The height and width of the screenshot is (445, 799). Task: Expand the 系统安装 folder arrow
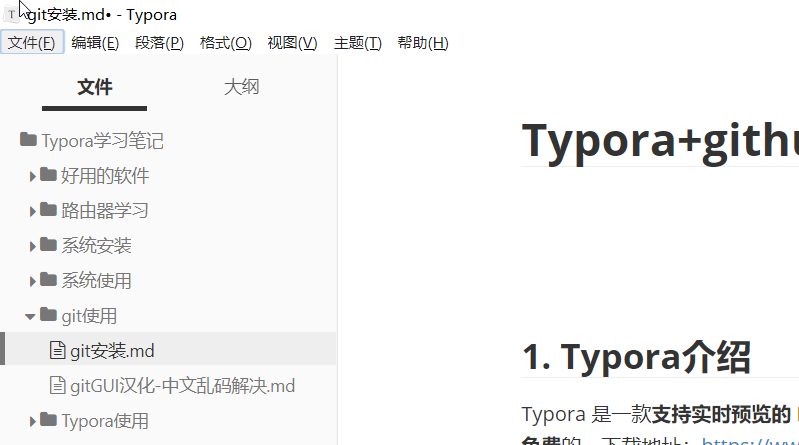click(x=33, y=246)
